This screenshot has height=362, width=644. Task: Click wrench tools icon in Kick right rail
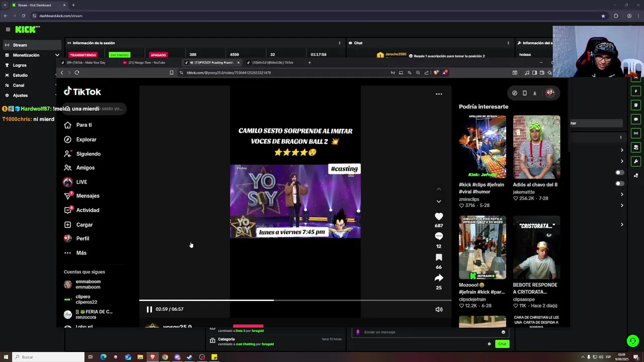pos(636,161)
